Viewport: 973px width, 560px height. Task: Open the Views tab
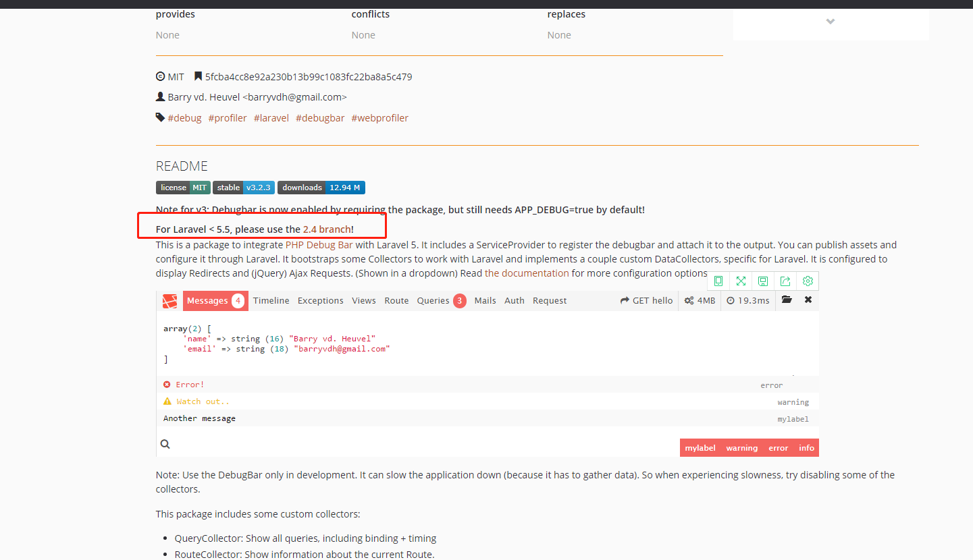[x=364, y=301]
